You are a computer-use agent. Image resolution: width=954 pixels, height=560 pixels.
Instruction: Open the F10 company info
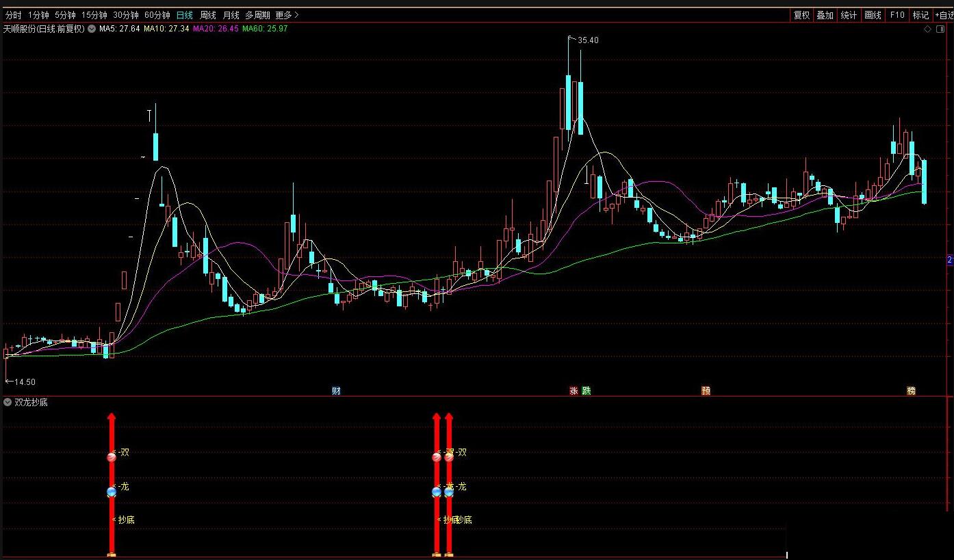897,15
